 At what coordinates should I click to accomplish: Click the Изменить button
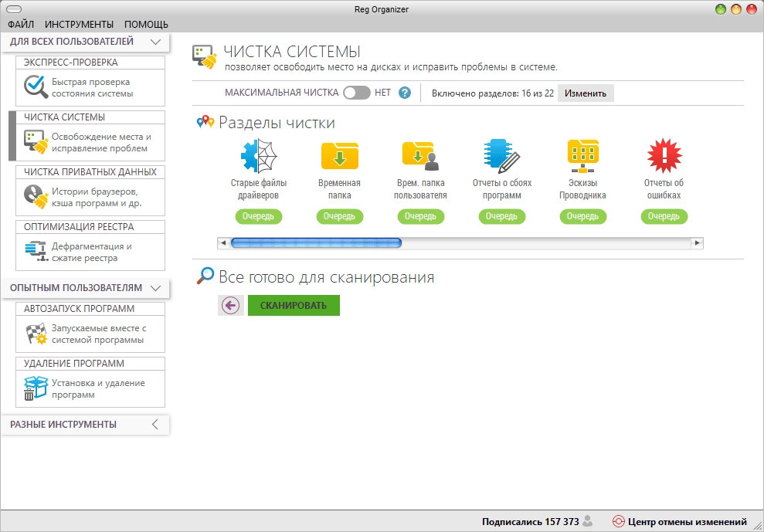[586, 93]
